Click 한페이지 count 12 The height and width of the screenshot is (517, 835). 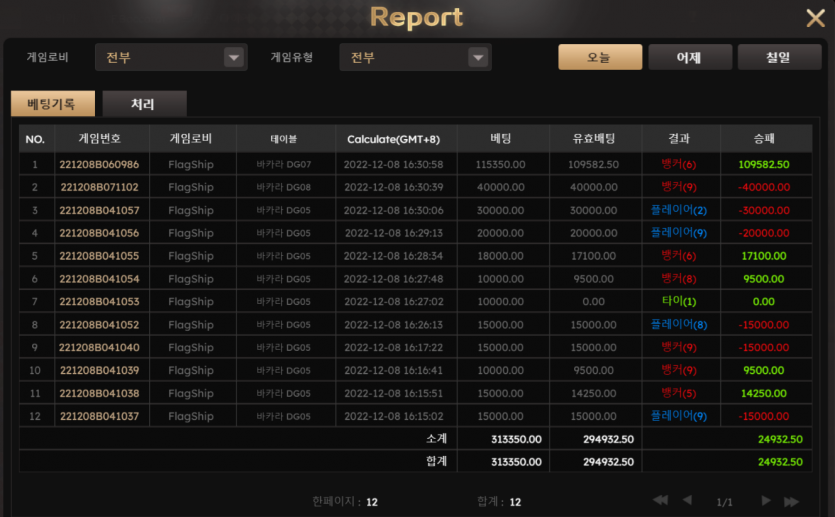pos(372,502)
